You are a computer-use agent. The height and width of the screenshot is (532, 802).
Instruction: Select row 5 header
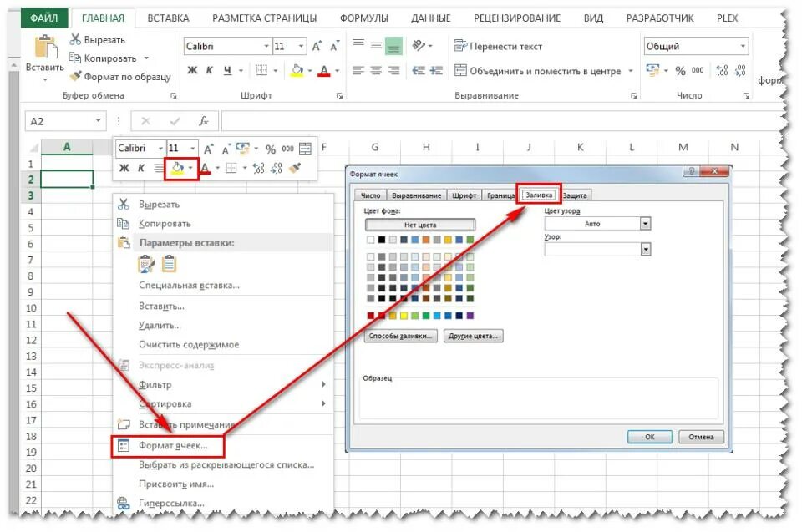tap(31, 228)
